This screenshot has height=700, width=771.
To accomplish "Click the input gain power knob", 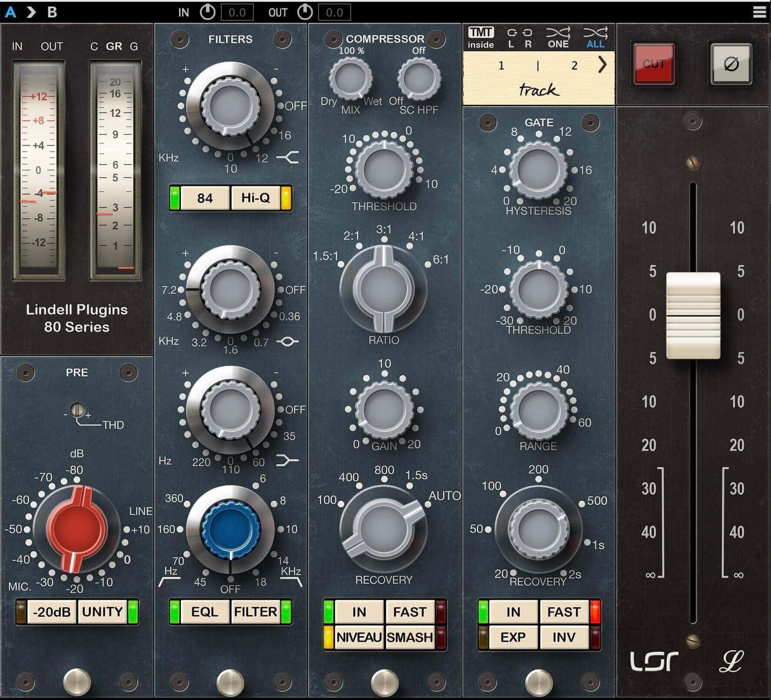I will (207, 12).
